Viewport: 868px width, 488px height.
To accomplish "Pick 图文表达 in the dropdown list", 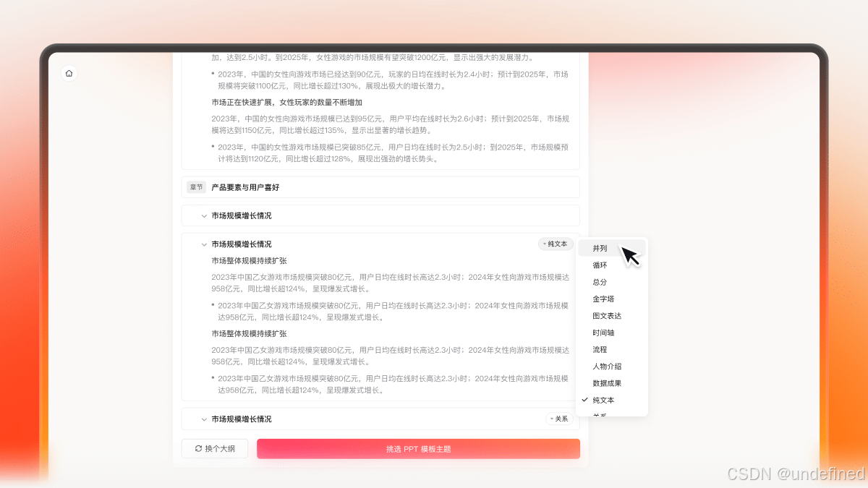I will [x=611, y=316].
